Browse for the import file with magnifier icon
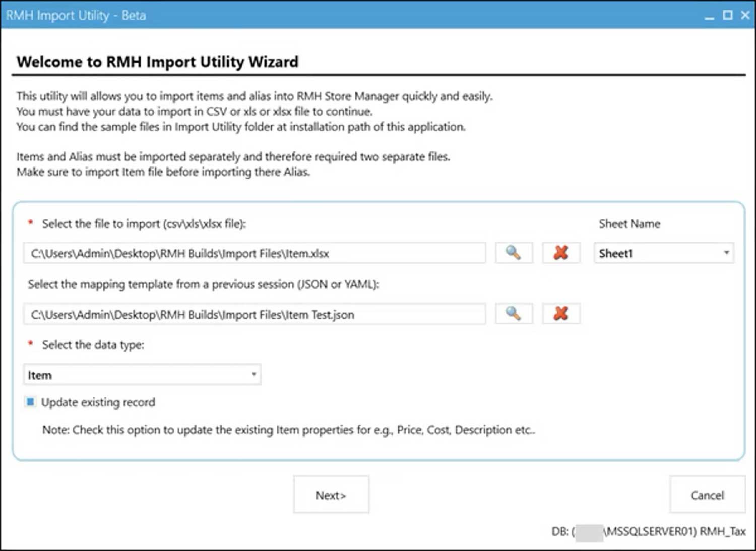Viewport: 756px width, 551px height. point(514,253)
